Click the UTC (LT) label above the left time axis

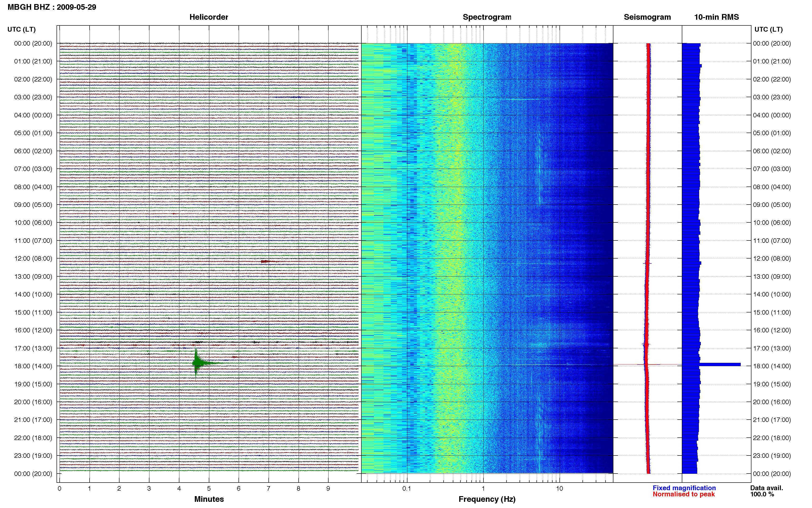(21, 29)
